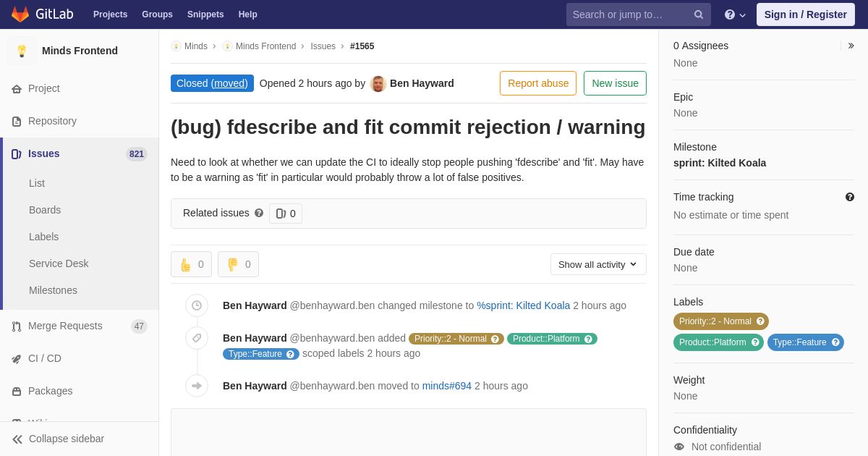Click the search magnifier icon
The image size is (868, 456).
(x=698, y=14)
